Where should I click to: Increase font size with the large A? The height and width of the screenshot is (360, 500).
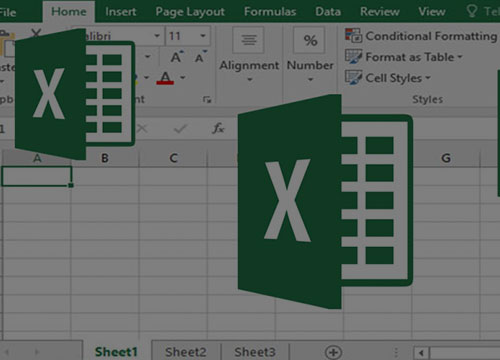(x=176, y=57)
